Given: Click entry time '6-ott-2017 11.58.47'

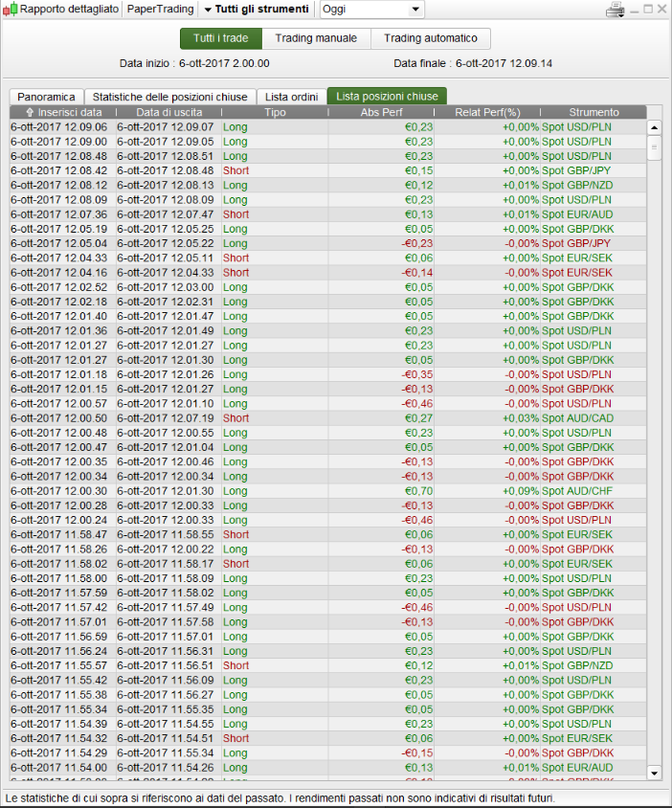Looking at the screenshot, I should [58, 535].
